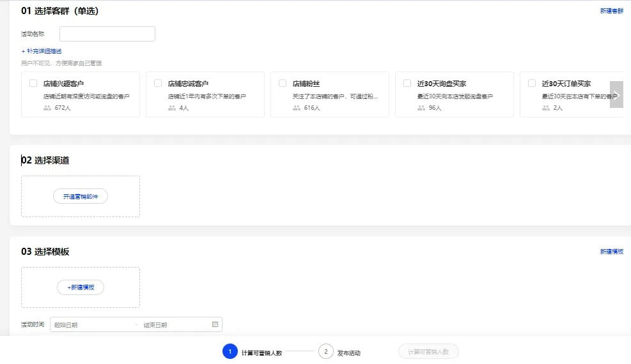This screenshot has height=364, width=631.
Task: Open 新建客群 link
Action: 611,11
